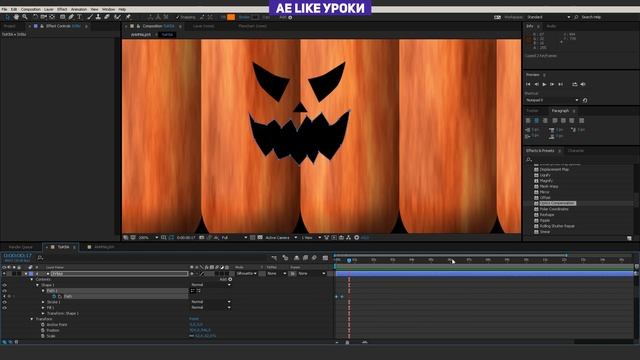Open the Workspace Standard dropdown
The height and width of the screenshot is (360, 640).
[x=549, y=17]
